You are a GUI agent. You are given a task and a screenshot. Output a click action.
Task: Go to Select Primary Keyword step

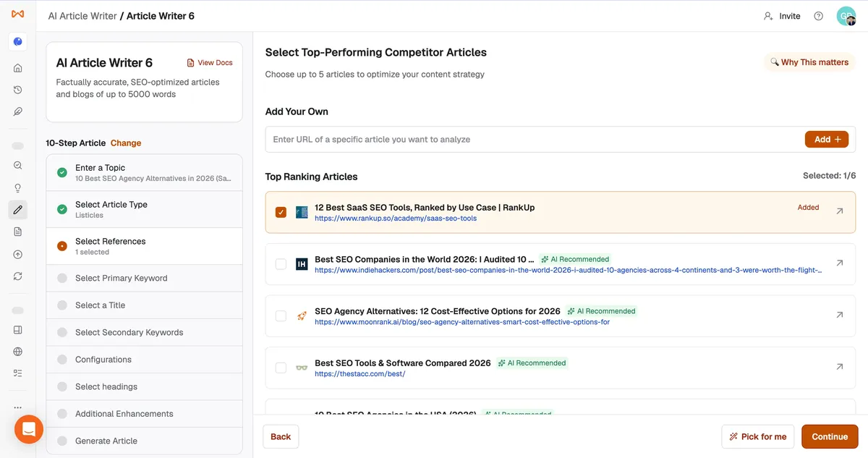[144, 278]
